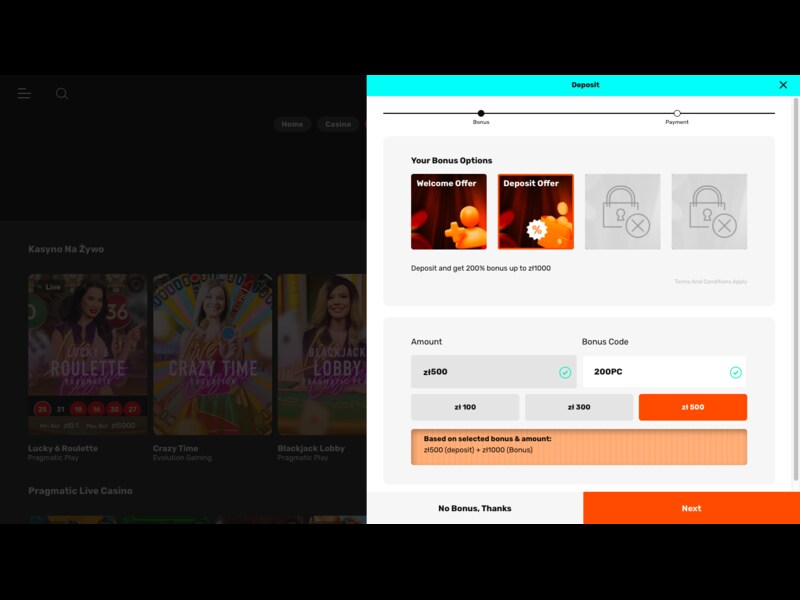This screenshot has width=800, height=600.
Task: Click the second locked bonus slot
Action: 709,210
